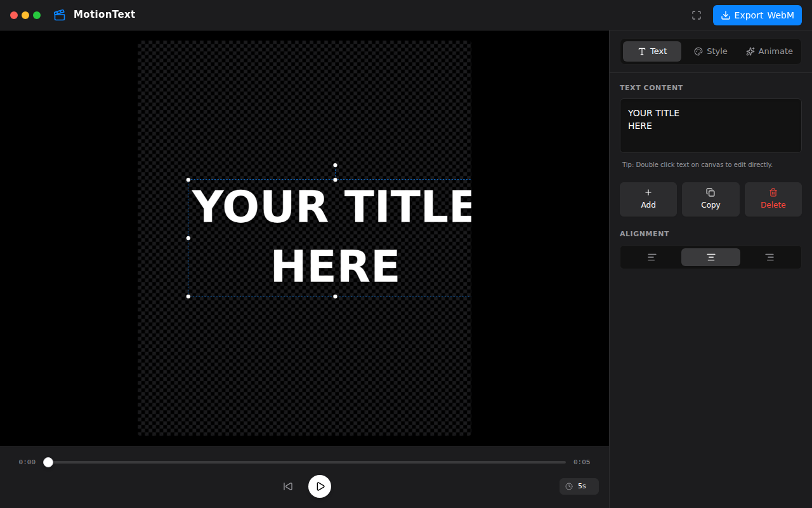Delete the selected text element
This screenshot has width=812, height=508.
773,199
